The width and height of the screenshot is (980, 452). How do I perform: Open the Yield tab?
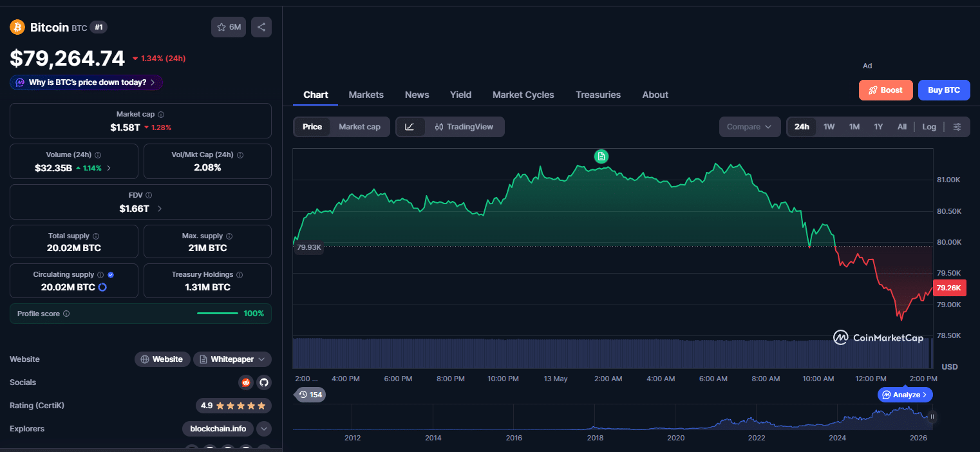[460, 95]
